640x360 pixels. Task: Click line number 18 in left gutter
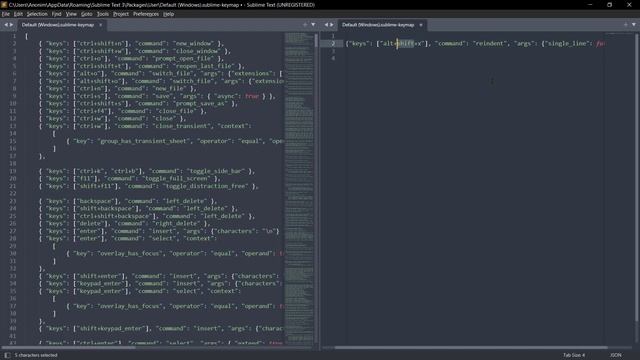(12, 164)
